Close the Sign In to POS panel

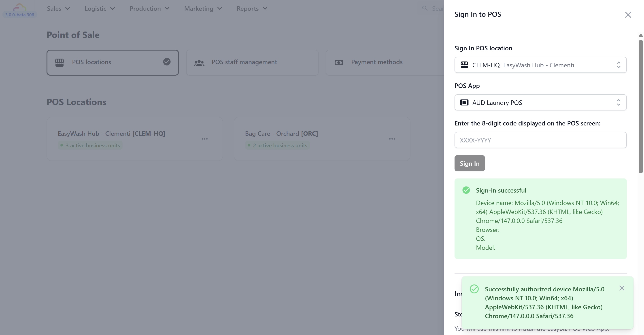click(628, 15)
